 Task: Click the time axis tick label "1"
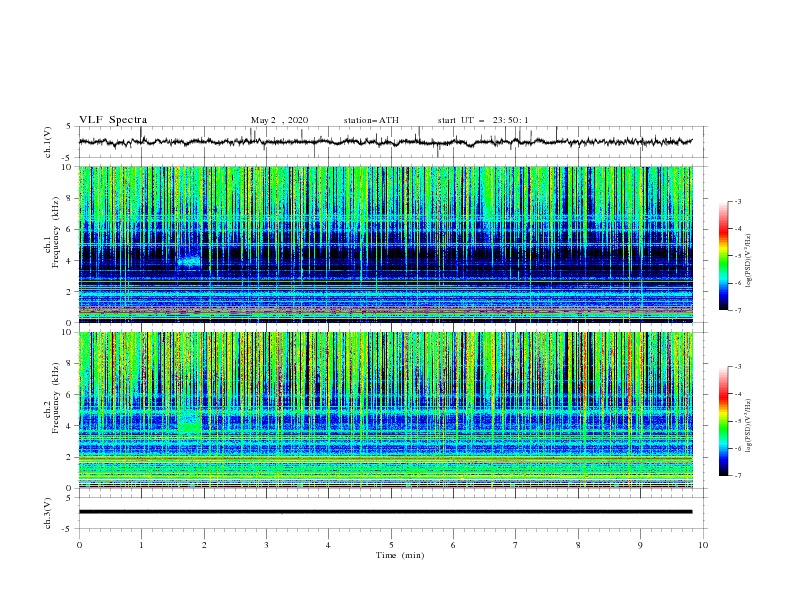(141, 545)
